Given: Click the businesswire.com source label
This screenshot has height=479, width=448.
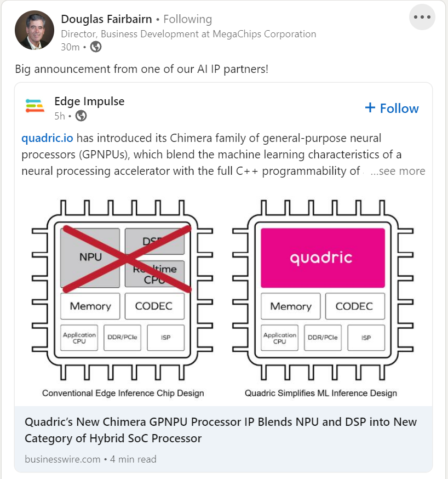Looking at the screenshot, I should [62, 459].
